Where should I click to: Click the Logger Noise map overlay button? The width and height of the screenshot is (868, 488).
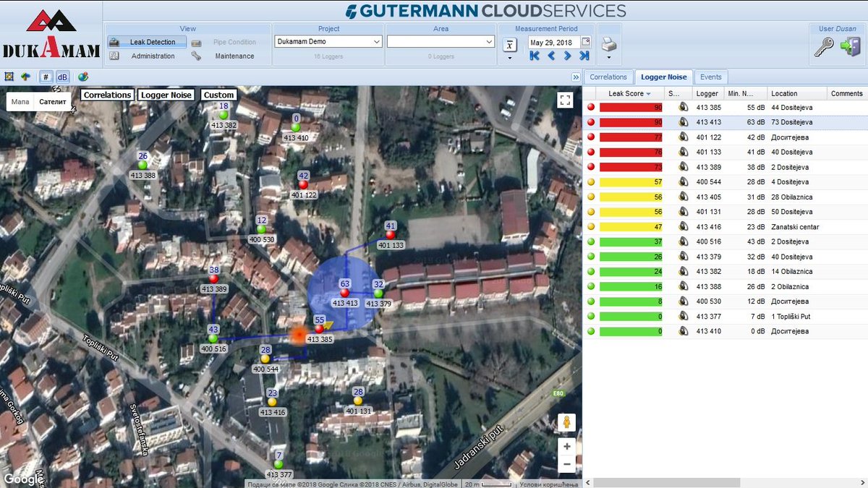(166, 95)
